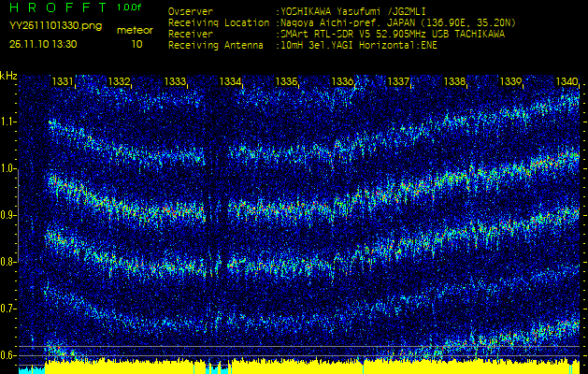Click the version number 1.0.0f
This screenshot has width=588, height=374.
[131, 7]
